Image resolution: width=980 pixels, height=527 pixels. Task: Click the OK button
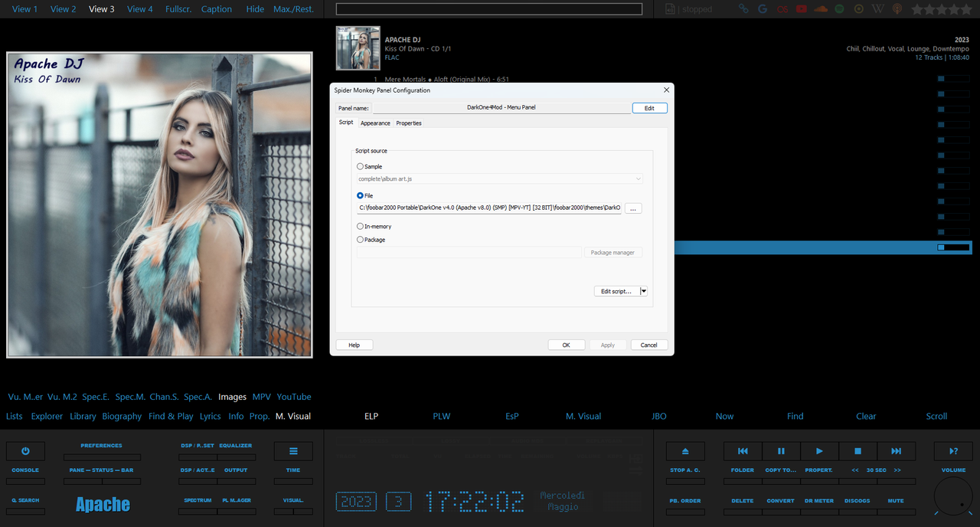click(x=567, y=345)
